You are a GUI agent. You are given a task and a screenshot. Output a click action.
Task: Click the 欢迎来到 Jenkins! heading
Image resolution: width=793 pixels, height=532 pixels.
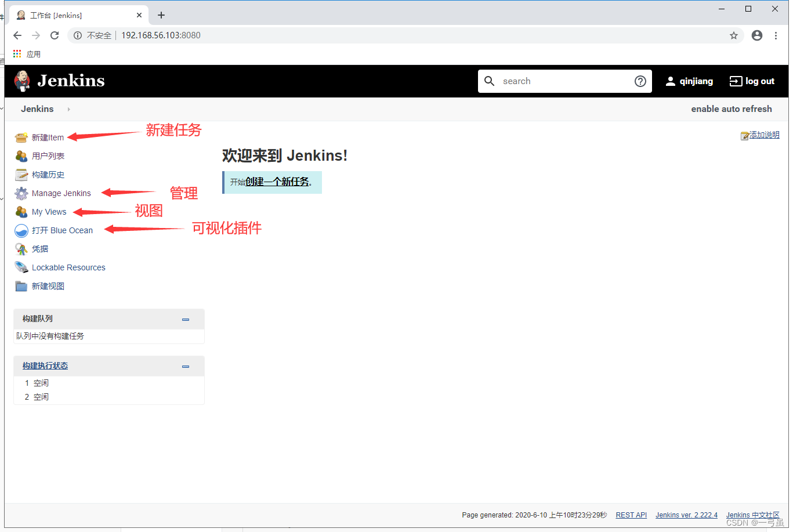tap(285, 155)
